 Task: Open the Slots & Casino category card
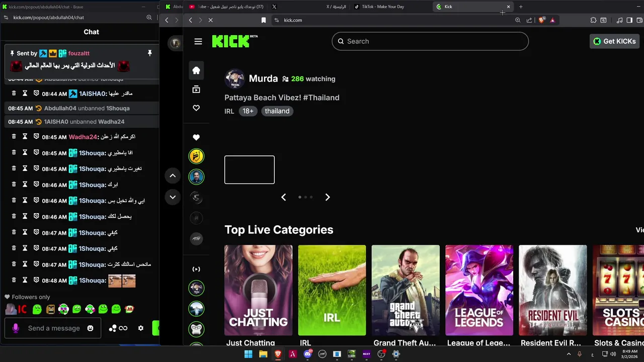click(x=618, y=291)
